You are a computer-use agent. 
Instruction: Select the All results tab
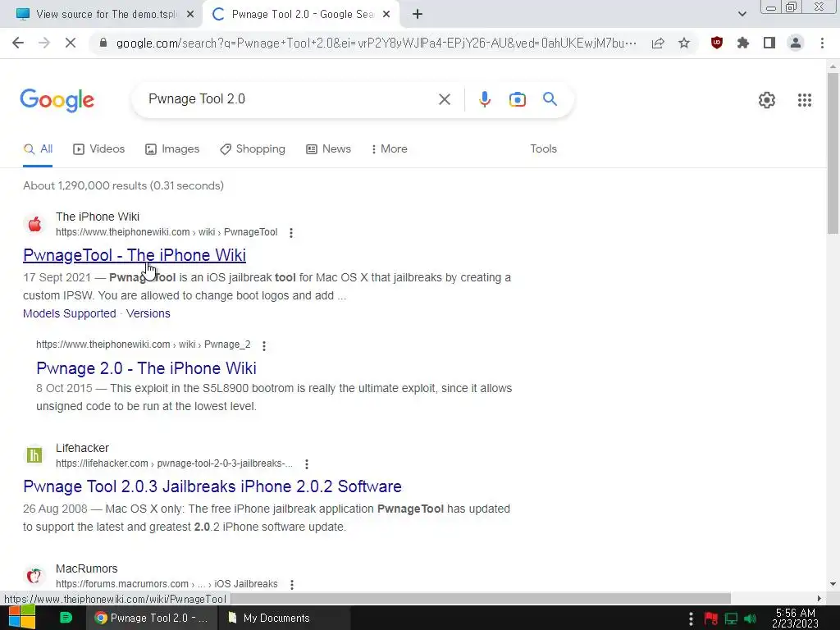[x=38, y=149]
